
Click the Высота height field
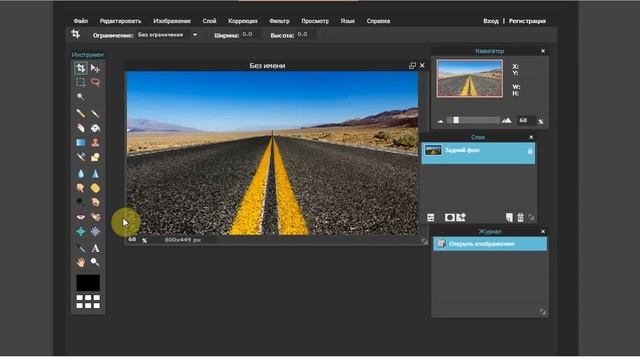(x=305, y=35)
